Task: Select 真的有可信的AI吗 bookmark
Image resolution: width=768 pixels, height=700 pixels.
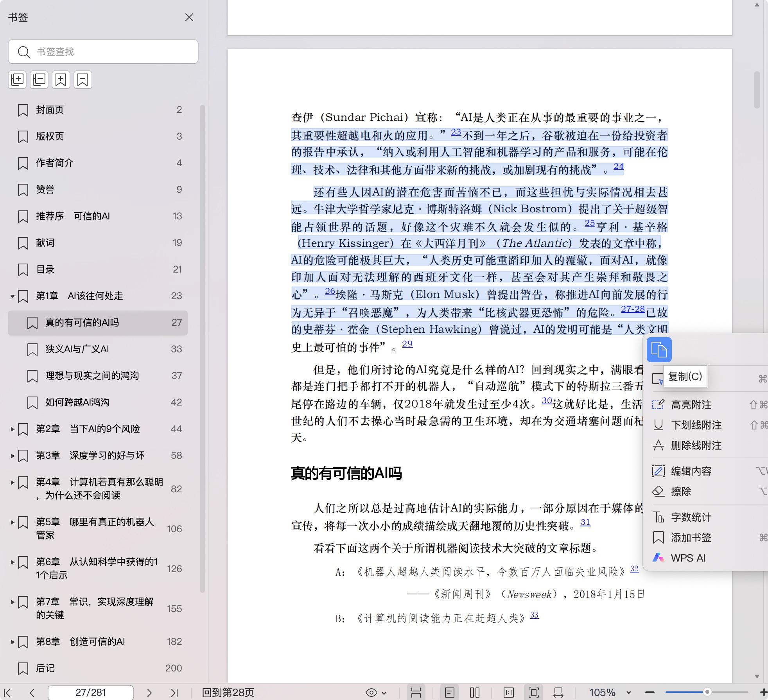Action: pos(98,323)
